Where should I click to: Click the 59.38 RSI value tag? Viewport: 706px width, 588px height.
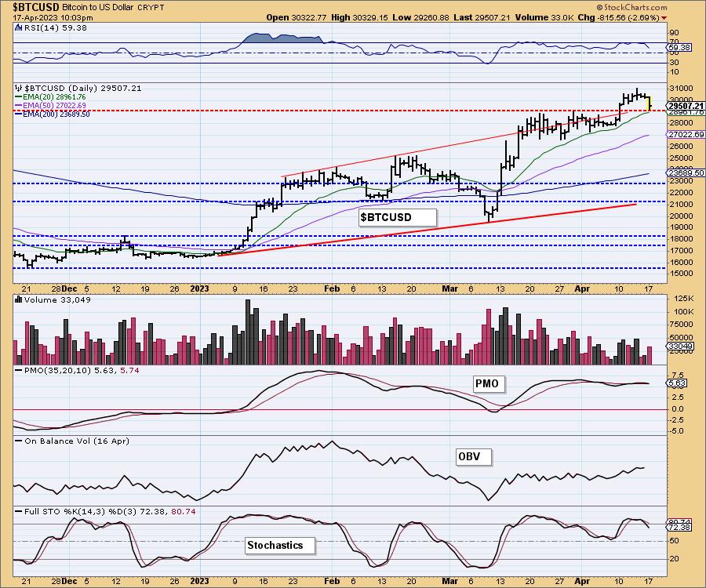coord(680,47)
